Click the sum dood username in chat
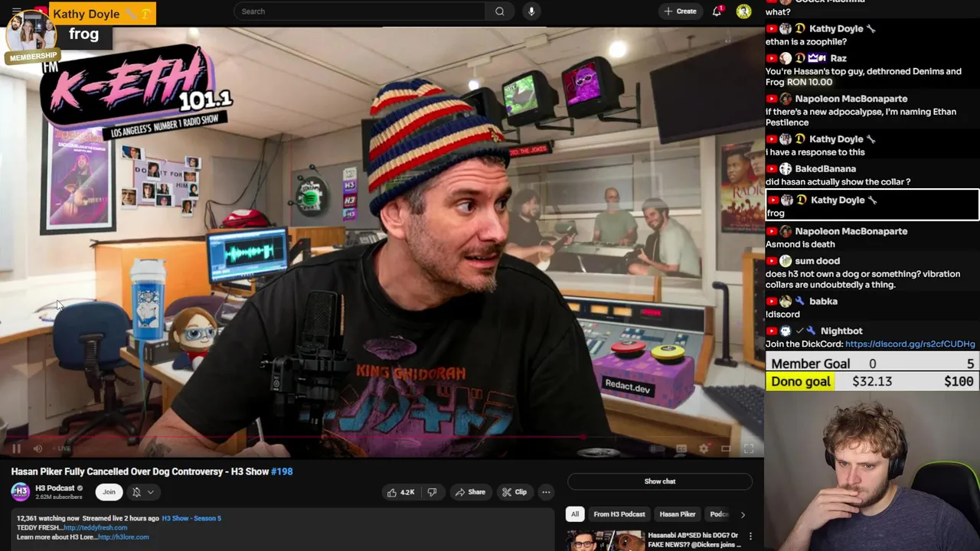The width and height of the screenshot is (980, 551). coord(817,260)
